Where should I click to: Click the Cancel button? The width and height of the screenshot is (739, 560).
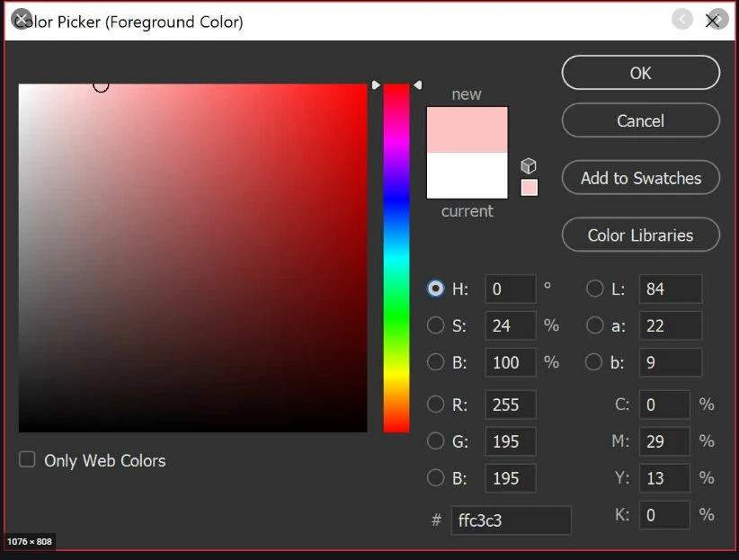pyautogui.click(x=640, y=120)
